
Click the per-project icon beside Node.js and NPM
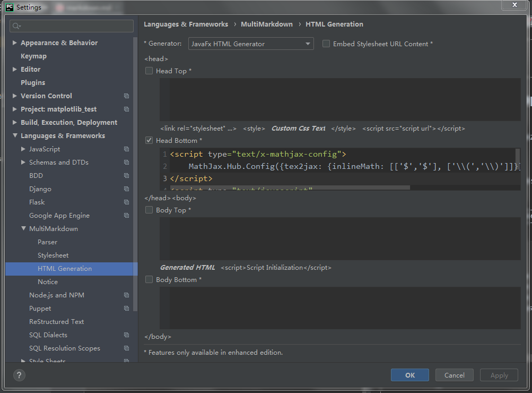(x=127, y=295)
